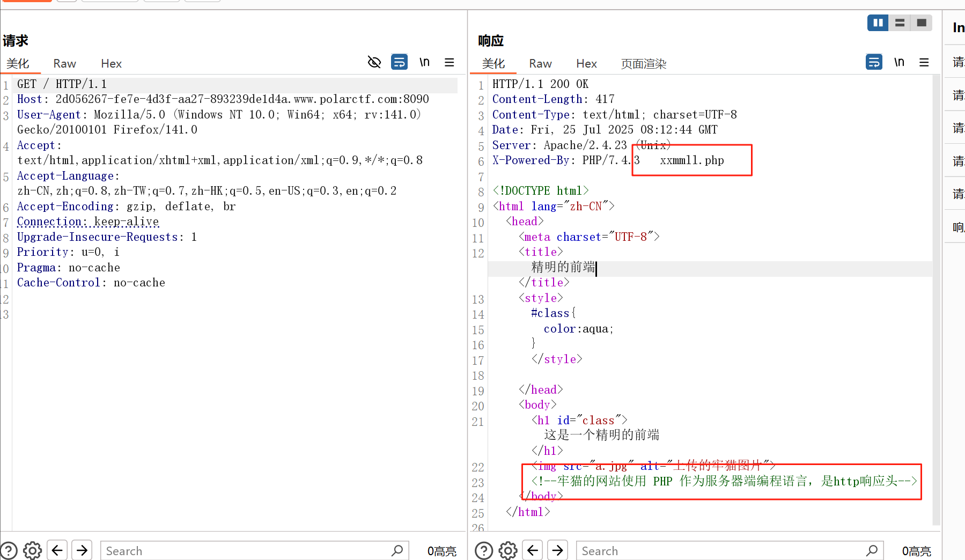Click the "Content-Length: 417" response header
This screenshot has width=965, height=560.
554,99
